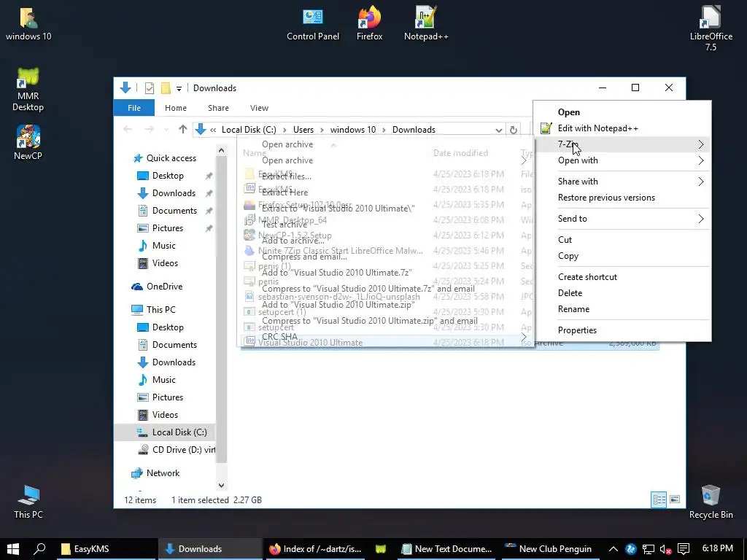
Task: Open the Share ribbon tab
Action: click(218, 108)
